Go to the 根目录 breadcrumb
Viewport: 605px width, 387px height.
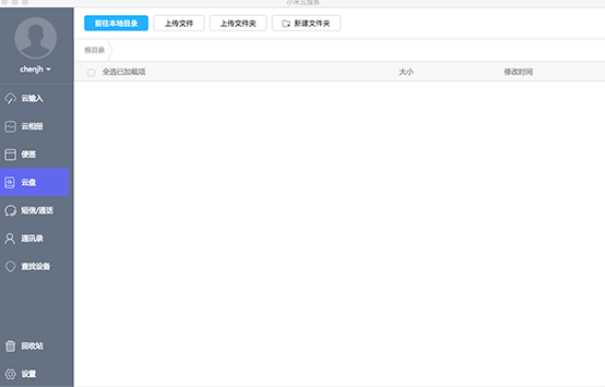click(95, 50)
